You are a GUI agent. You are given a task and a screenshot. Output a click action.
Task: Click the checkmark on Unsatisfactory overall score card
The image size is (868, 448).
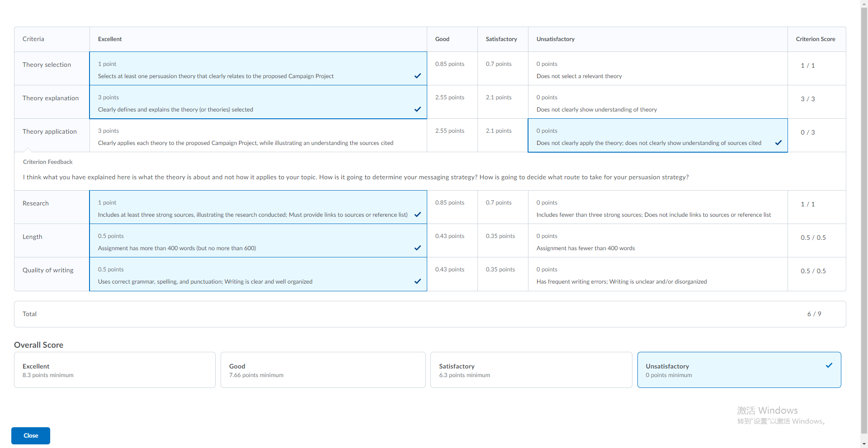click(x=829, y=365)
